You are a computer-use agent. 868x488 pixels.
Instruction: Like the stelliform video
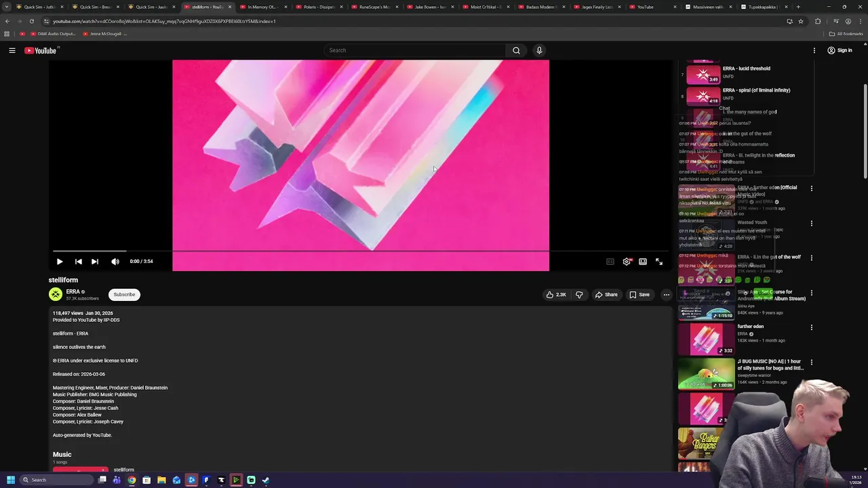[x=556, y=295]
